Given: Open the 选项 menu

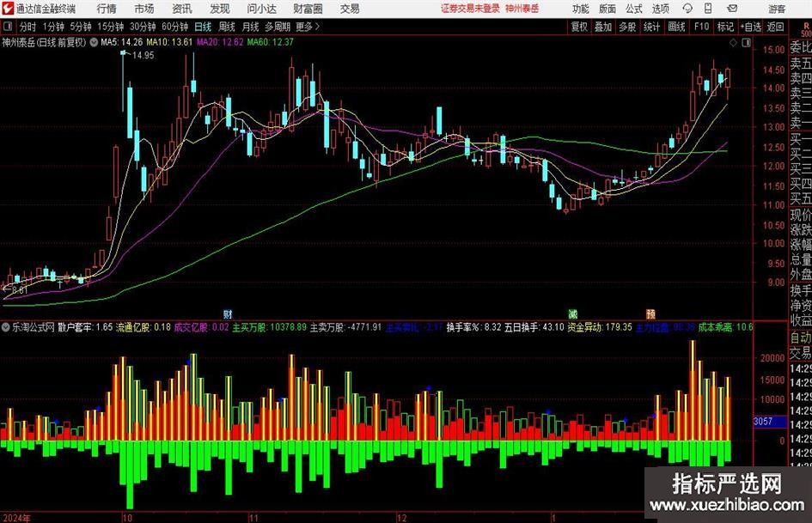Looking at the screenshot, I should pyautogui.click(x=660, y=9).
